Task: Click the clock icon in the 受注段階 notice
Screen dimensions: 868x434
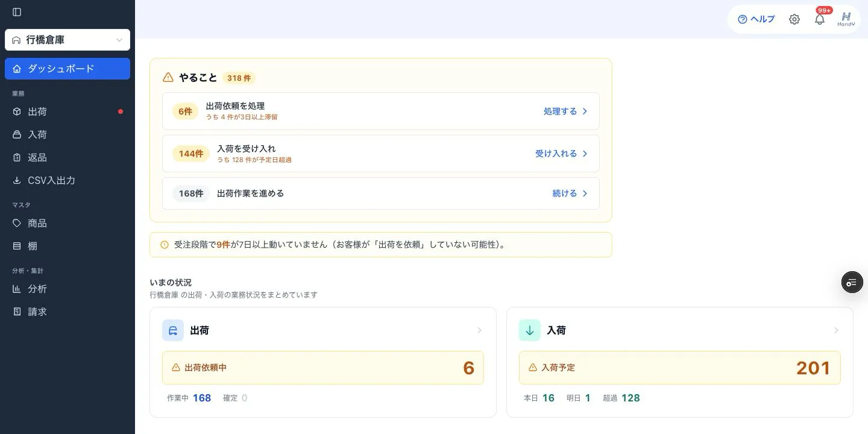Action: pos(165,245)
